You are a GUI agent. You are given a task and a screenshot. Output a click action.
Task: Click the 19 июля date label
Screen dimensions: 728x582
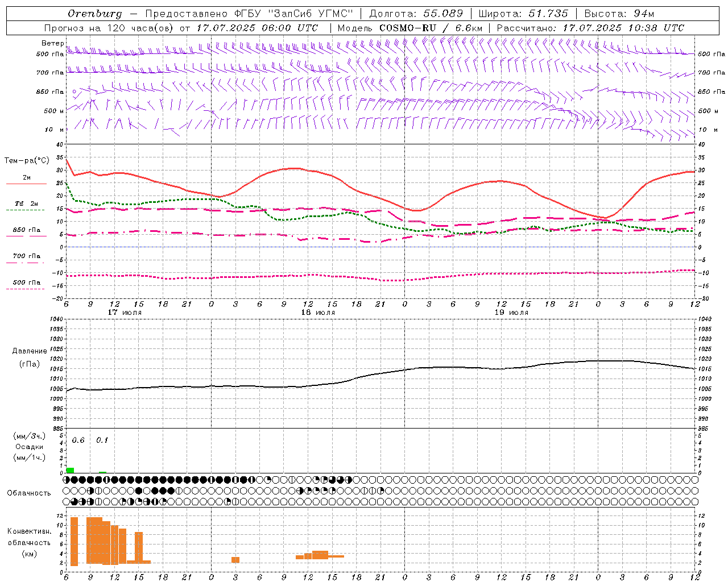511,313
